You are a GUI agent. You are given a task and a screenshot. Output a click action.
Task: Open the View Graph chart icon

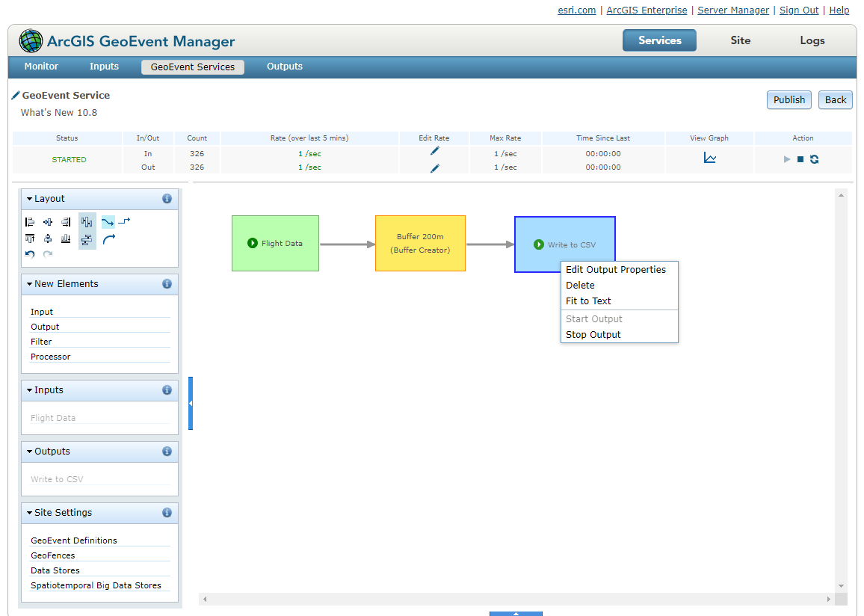tap(709, 158)
